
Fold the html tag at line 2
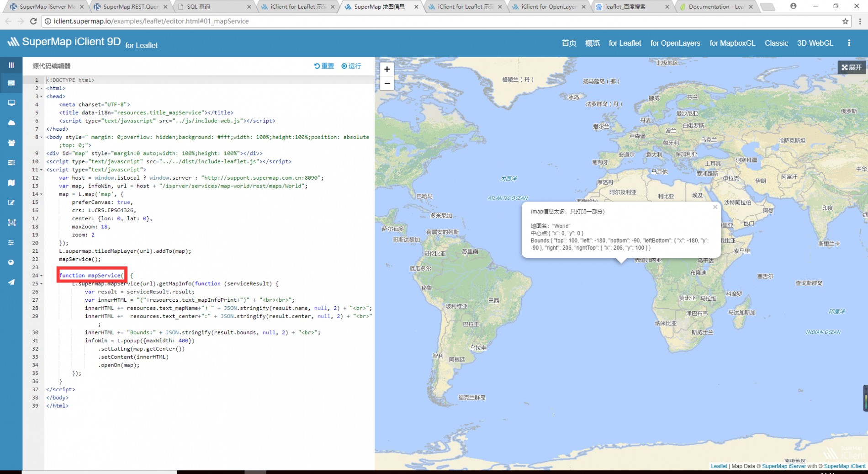41,88
